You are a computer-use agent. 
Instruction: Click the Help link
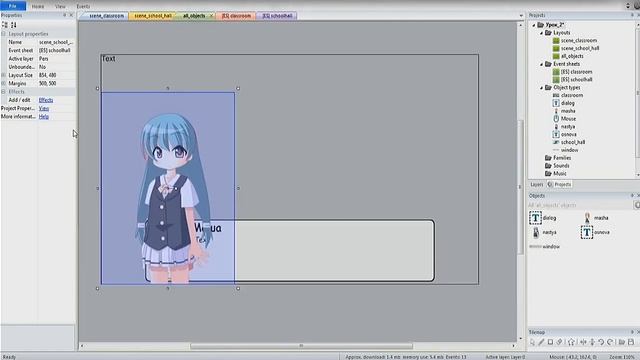(x=44, y=117)
